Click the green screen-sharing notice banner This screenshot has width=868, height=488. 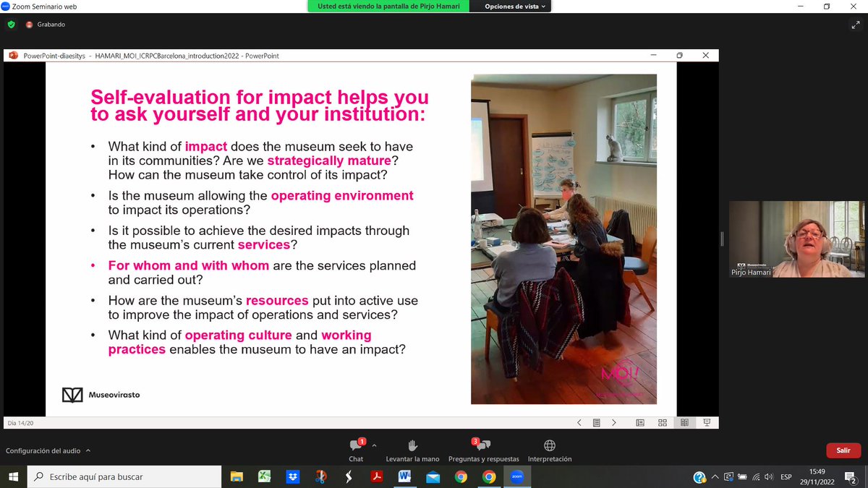pyautogui.click(x=388, y=7)
